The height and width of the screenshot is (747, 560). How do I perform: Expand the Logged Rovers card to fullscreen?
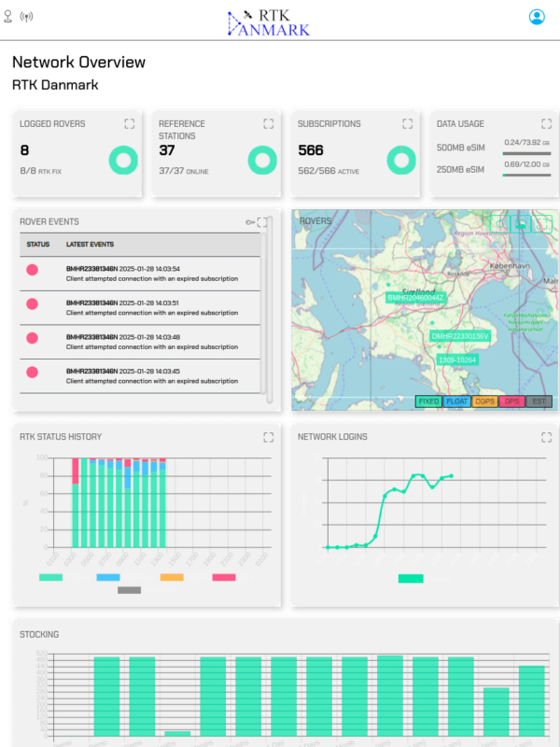click(130, 124)
